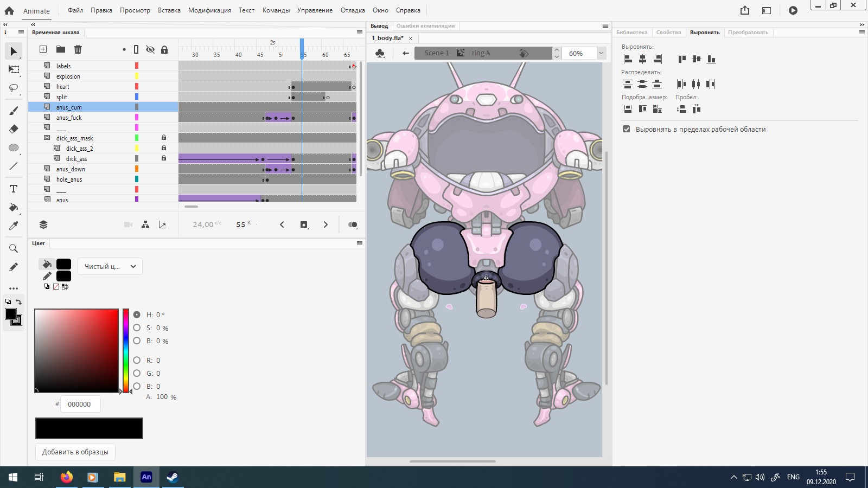Click the Test Movie play button

click(793, 10)
